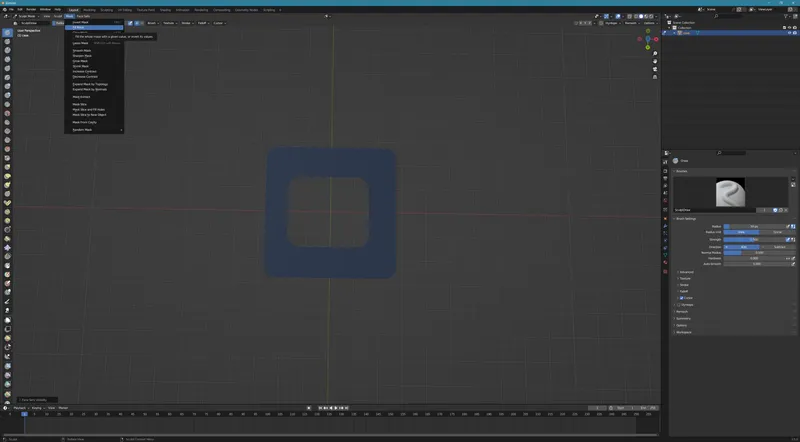Image resolution: width=800 pixels, height=442 pixels.
Task: Jump to timeline end frame
Action: point(346,408)
